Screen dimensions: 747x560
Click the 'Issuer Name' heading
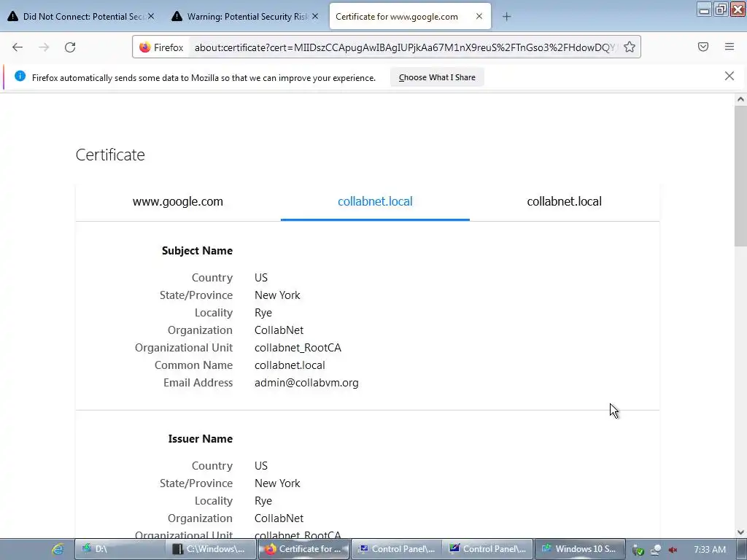(x=200, y=438)
